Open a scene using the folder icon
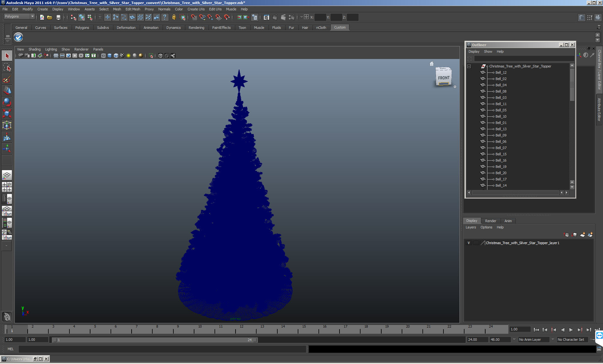Screen dimensions: 603x364 tap(50, 17)
